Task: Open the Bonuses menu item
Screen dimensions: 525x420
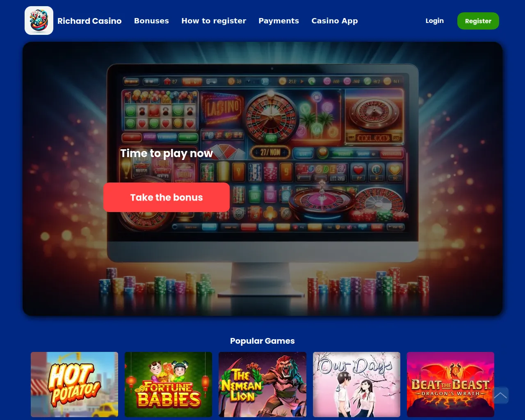Action: click(x=151, y=21)
